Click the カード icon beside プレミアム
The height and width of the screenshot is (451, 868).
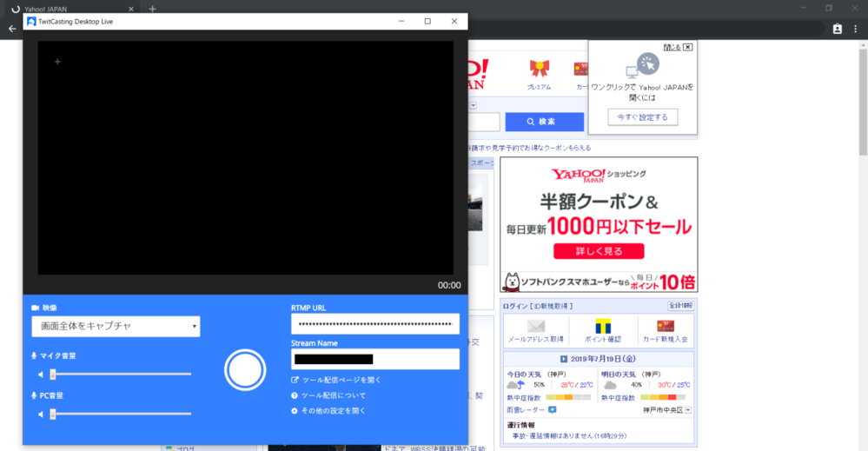click(581, 69)
